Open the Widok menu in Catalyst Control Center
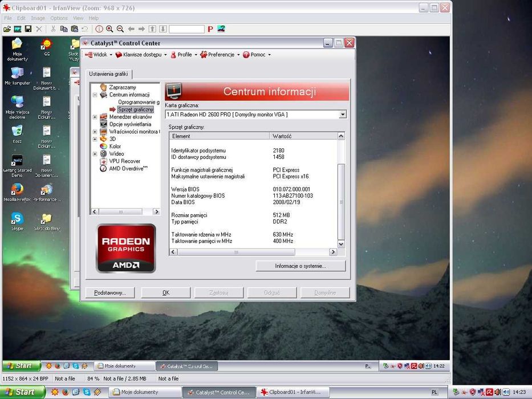 99,55
